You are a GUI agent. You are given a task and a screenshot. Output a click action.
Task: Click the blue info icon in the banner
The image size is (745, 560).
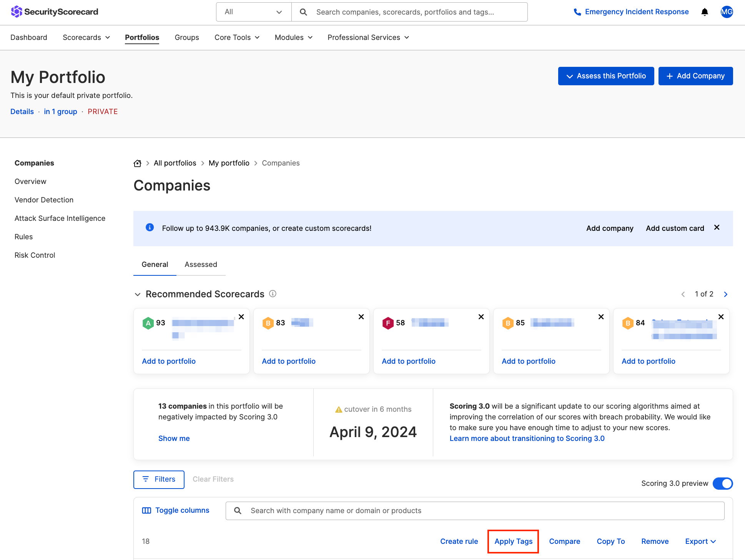150,227
